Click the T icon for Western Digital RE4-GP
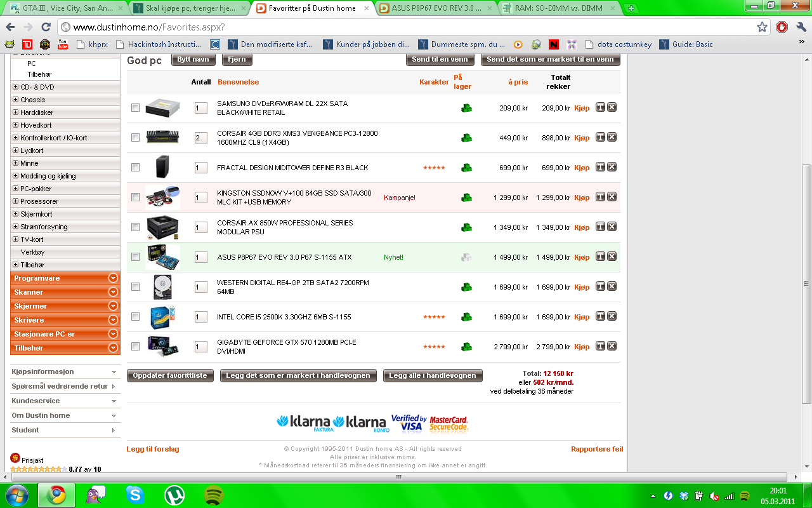 600,286
